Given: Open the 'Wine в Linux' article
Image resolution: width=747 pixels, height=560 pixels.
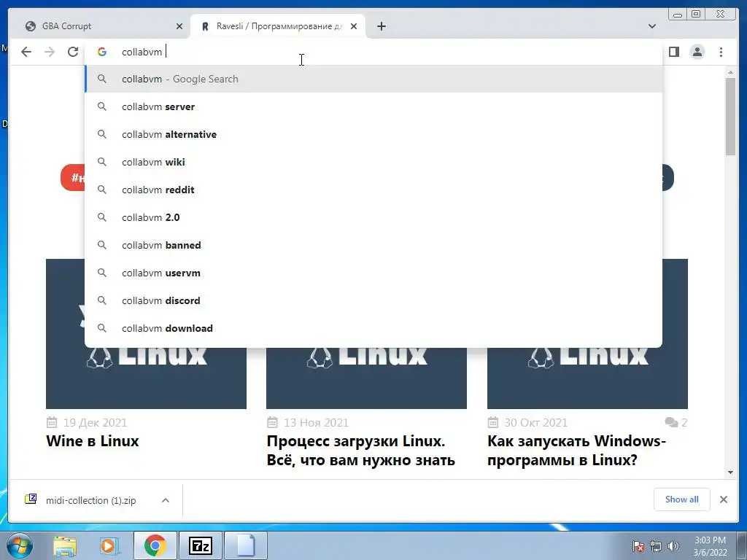Looking at the screenshot, I should (93, 441).
